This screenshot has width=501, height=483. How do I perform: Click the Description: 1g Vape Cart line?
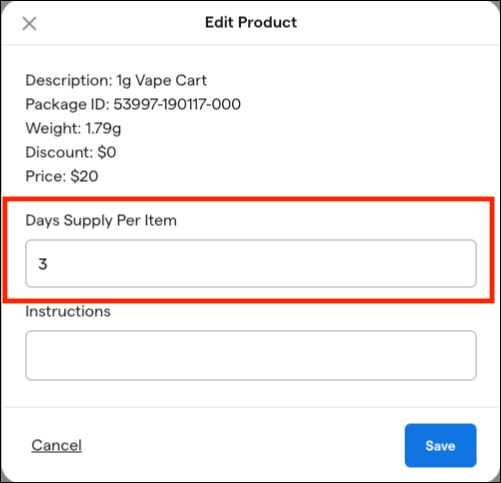tap(116, 81)
